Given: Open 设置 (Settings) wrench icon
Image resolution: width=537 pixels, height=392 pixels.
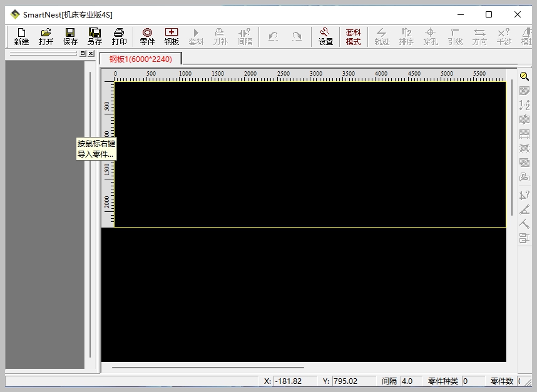Looking at the screenshot, I should (325, 36).
